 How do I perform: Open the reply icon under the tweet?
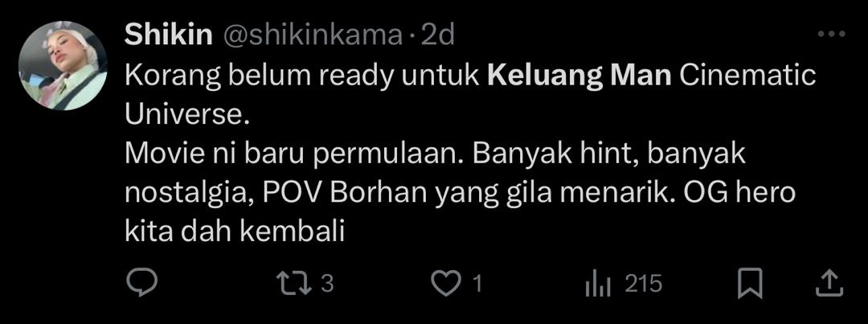142,285
